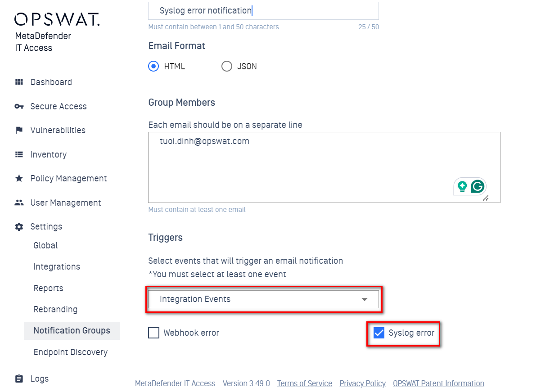Click the Dashboard grid icon
The image size is (541, 392).
[x=19, y=82]
